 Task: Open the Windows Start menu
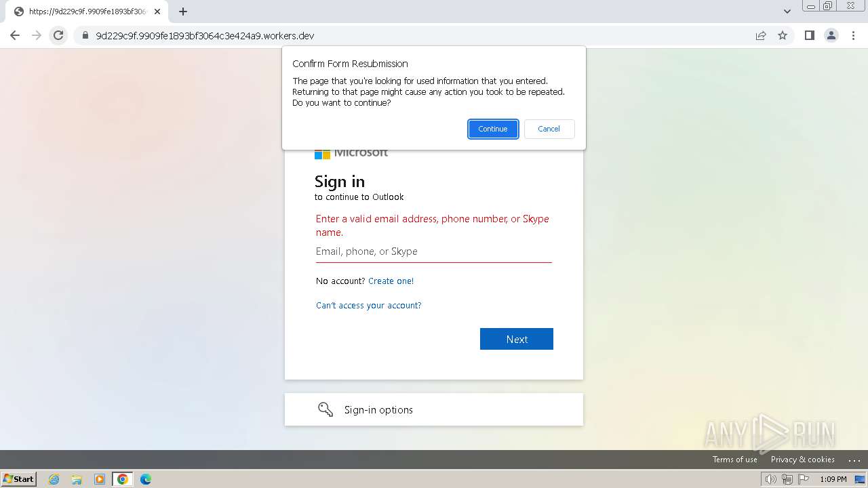tap(19, 479)
